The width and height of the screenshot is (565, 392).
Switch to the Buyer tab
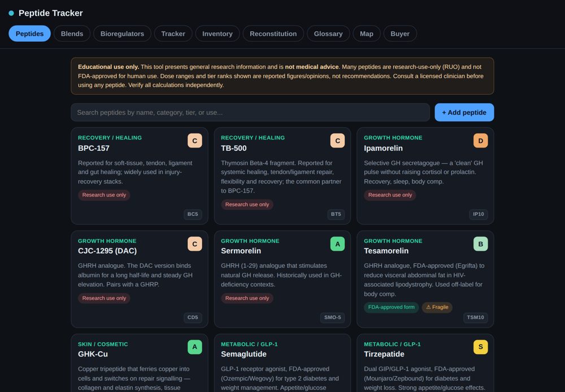click(x=400, y=33)
